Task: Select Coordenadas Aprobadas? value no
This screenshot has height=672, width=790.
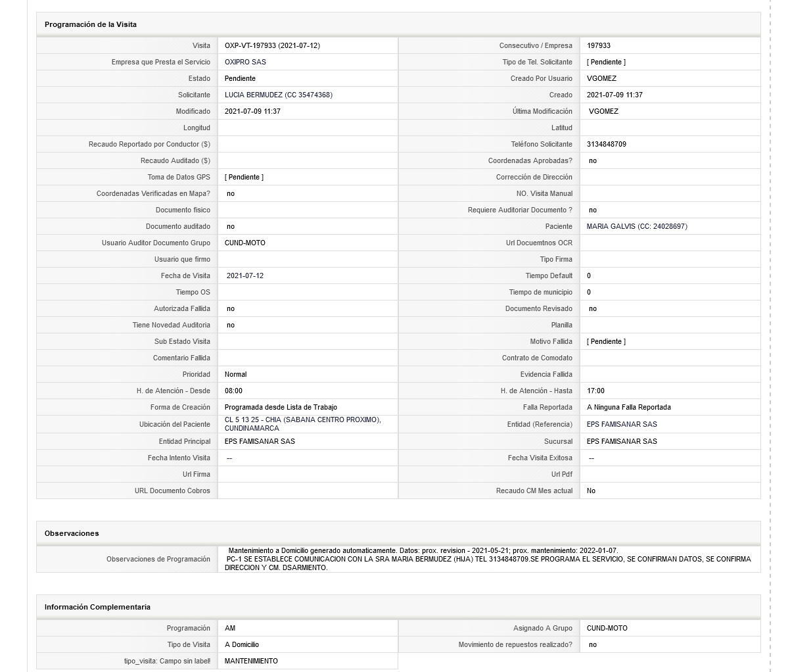Action: click(x=593, y=160)
